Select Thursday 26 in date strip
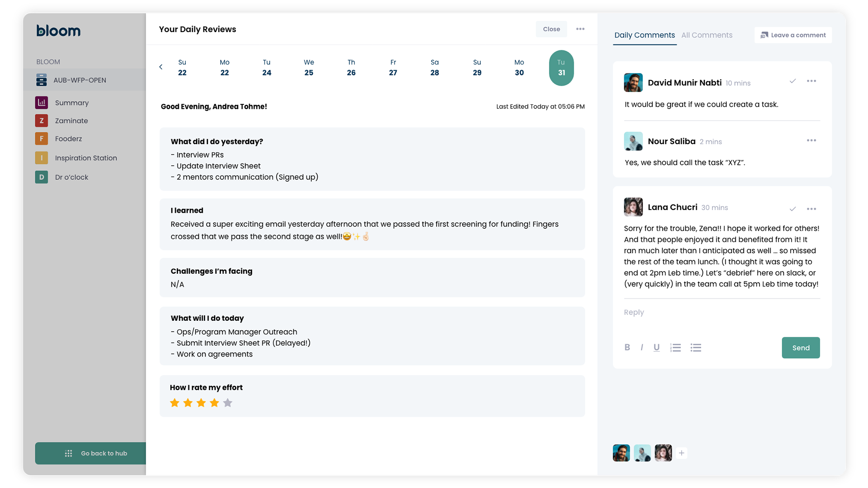Viewport: 868px width, 488px height. click(x=351, y=67)
